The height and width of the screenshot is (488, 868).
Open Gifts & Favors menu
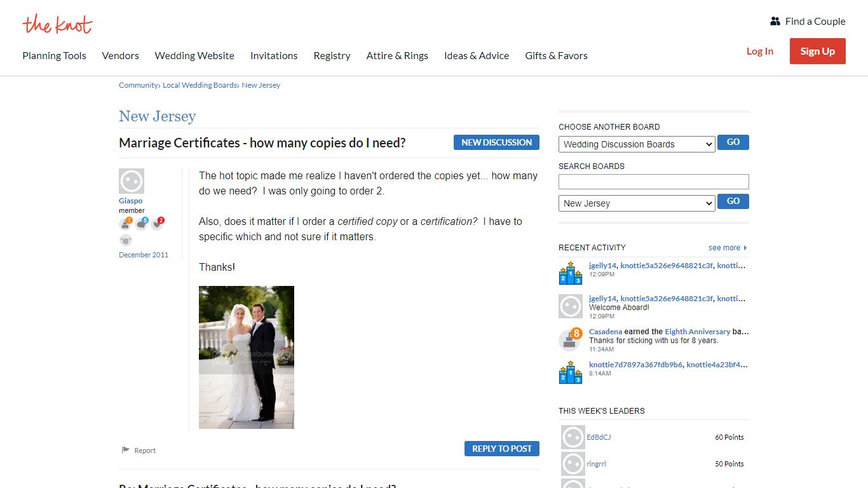pos(556,56)
